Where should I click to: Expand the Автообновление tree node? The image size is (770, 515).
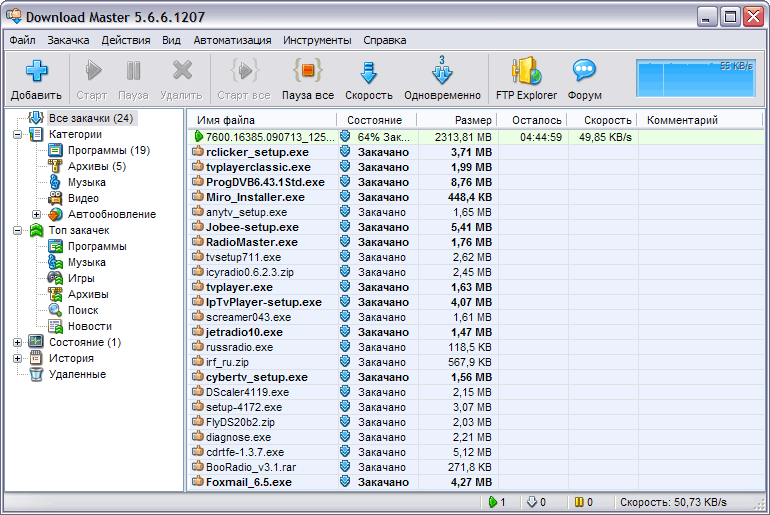(x=37, y=214)
